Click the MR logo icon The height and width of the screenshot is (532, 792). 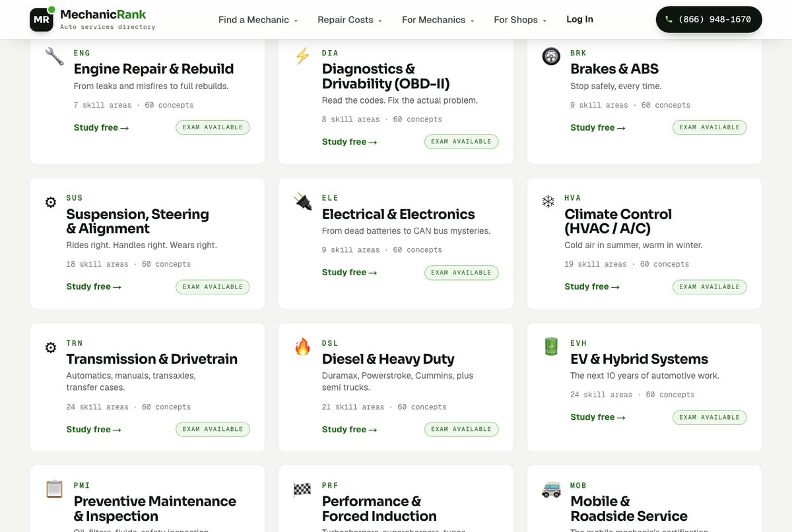point(42,20)
